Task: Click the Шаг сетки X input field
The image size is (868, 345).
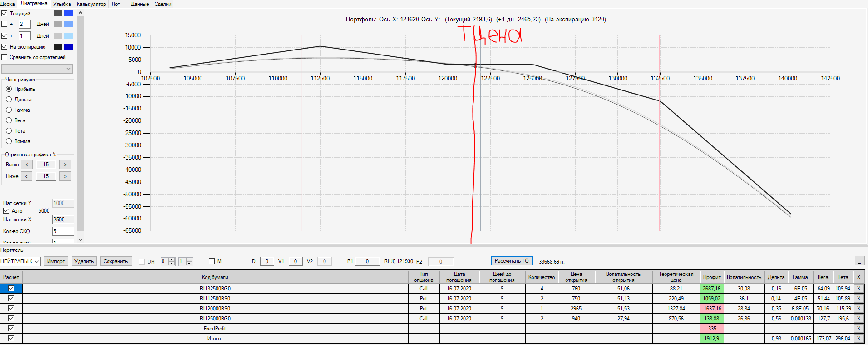Action: 63,220
